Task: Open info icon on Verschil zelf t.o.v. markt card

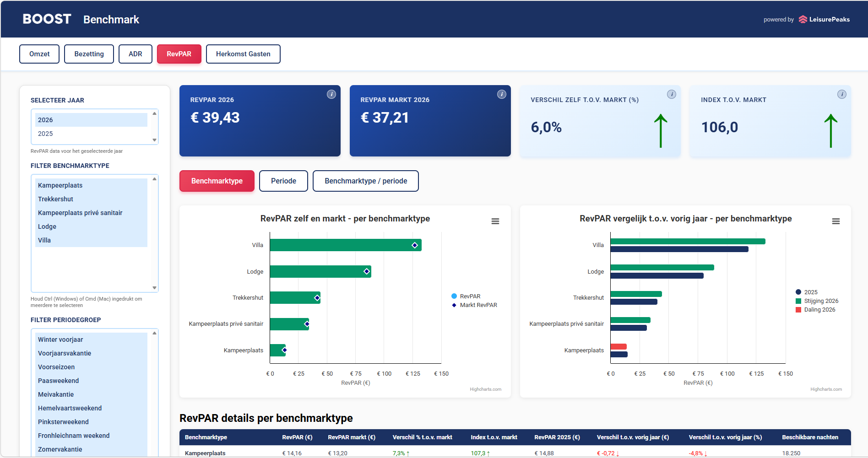Action: pos(671,94)
